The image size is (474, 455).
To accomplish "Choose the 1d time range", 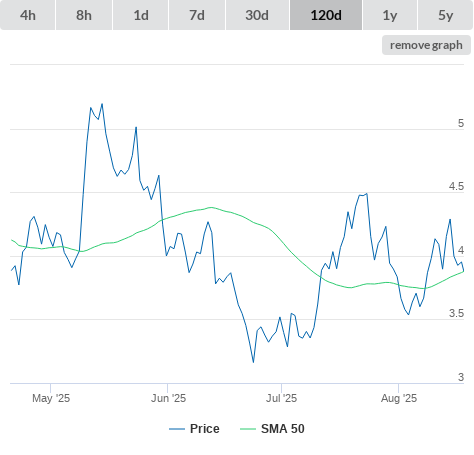I will pos(141,15).
